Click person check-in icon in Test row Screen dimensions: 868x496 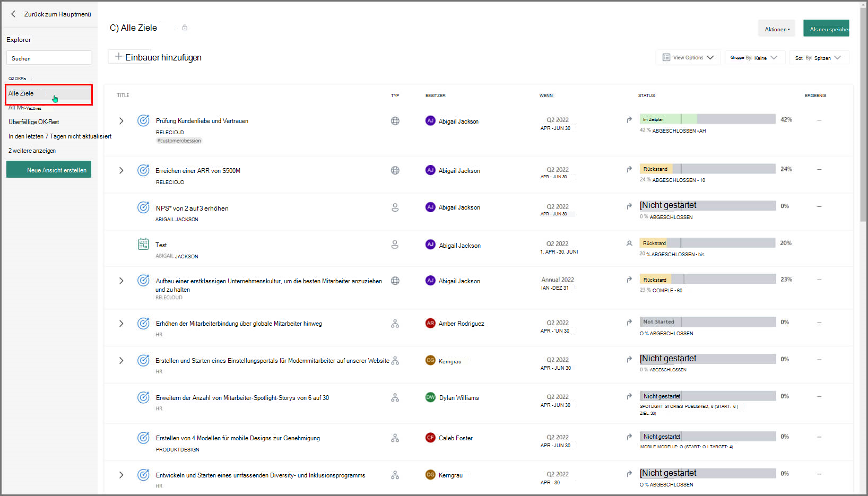[x=629, y=243]
